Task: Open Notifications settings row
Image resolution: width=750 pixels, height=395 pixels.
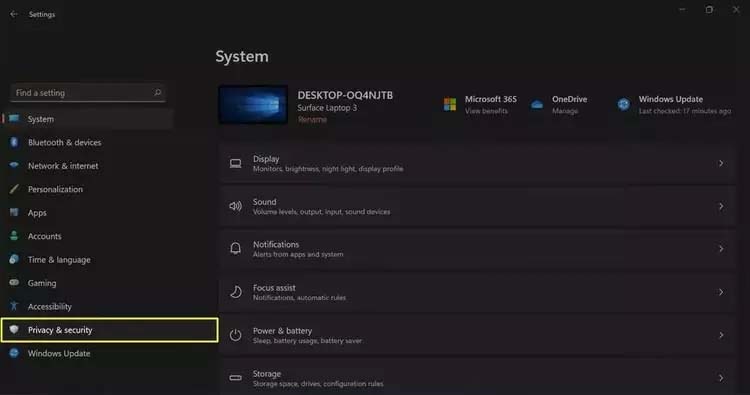Action: [476, 249]
